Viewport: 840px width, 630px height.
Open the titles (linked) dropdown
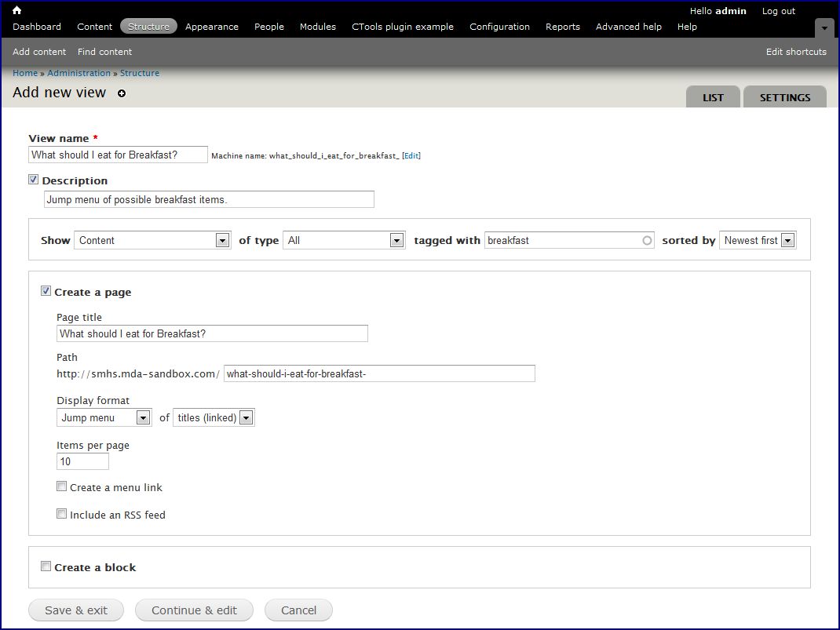coord(214,417)
